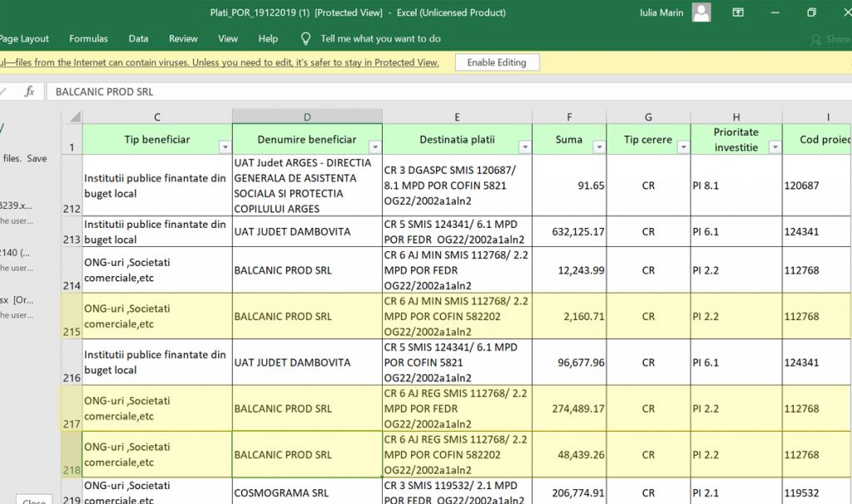Select row 216 header
The height and width of the screenshot is (504, 852).
(x=72, y=363)
